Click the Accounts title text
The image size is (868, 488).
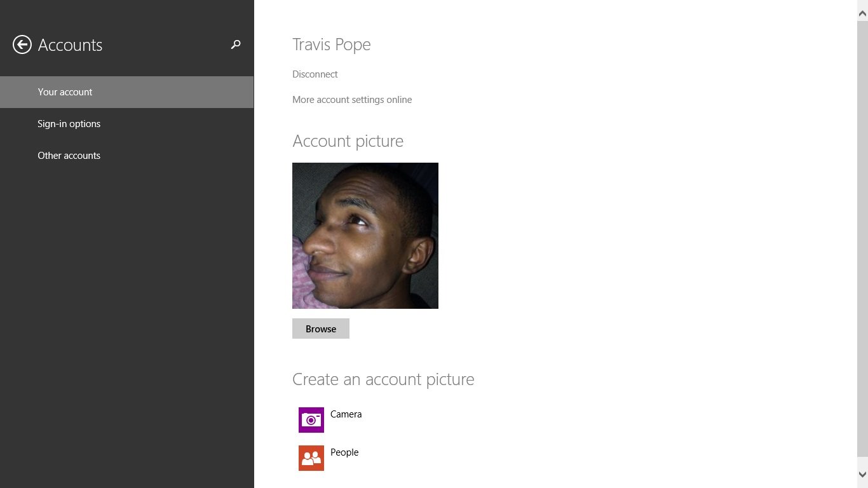pyautogui.click(x=70, y=45)
